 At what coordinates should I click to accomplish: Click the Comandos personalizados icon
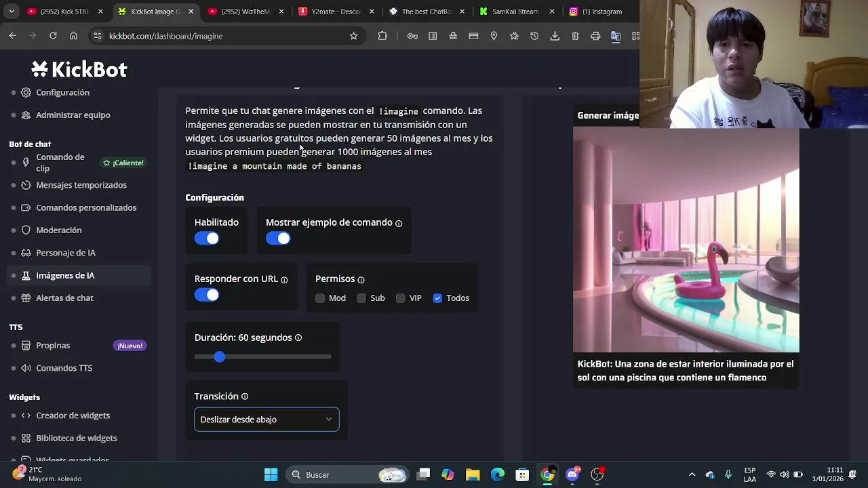tap(26, 207)
